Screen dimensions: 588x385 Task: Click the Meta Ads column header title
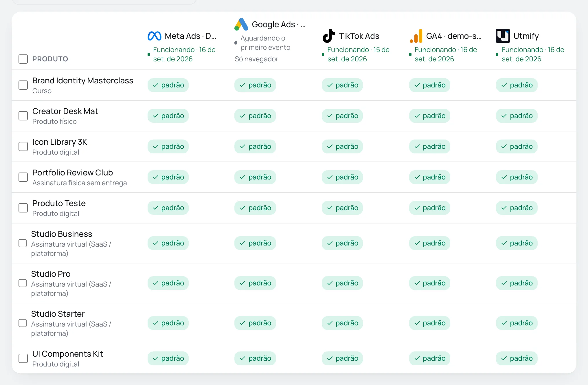pyautogui.click(x=190, y=36)
